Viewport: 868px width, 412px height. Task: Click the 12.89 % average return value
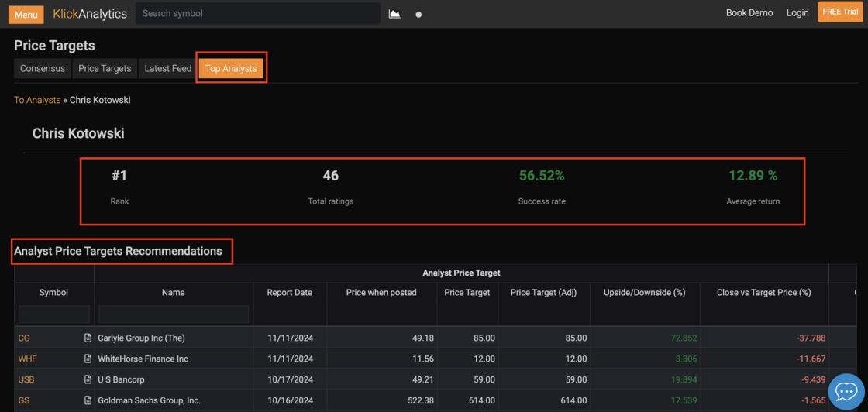coord(753,176)
